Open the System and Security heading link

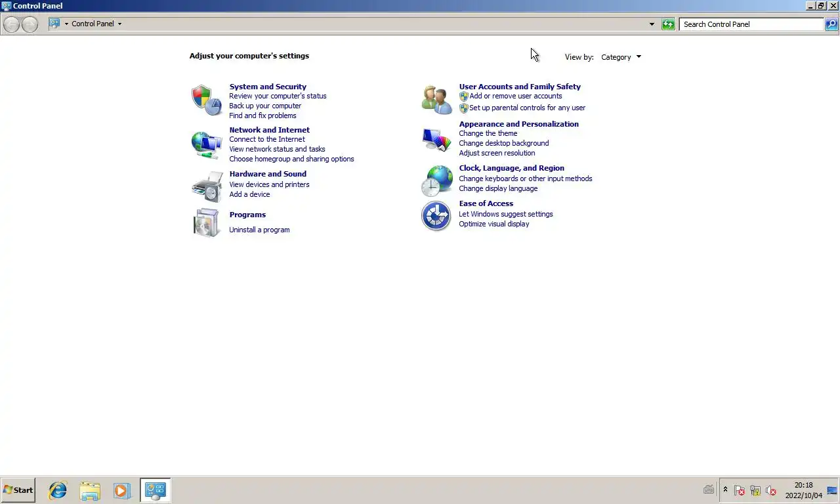click(268, 87)
